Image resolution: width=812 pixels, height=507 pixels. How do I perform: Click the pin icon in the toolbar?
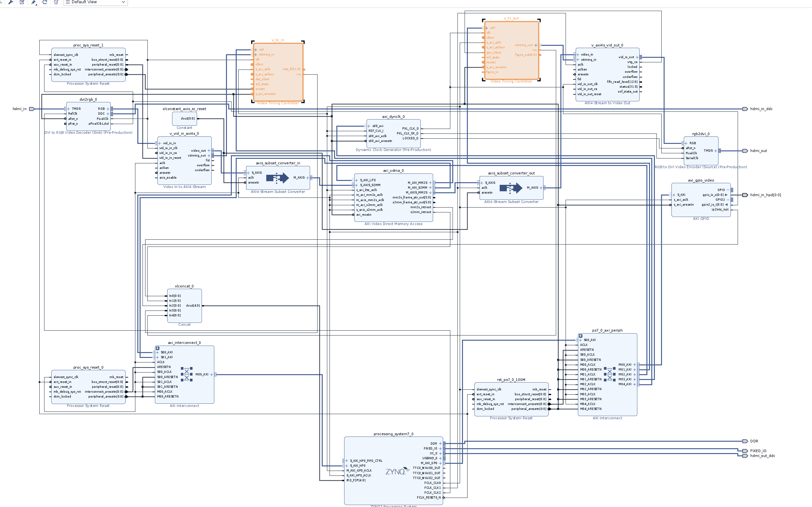[x=33, y=2]
